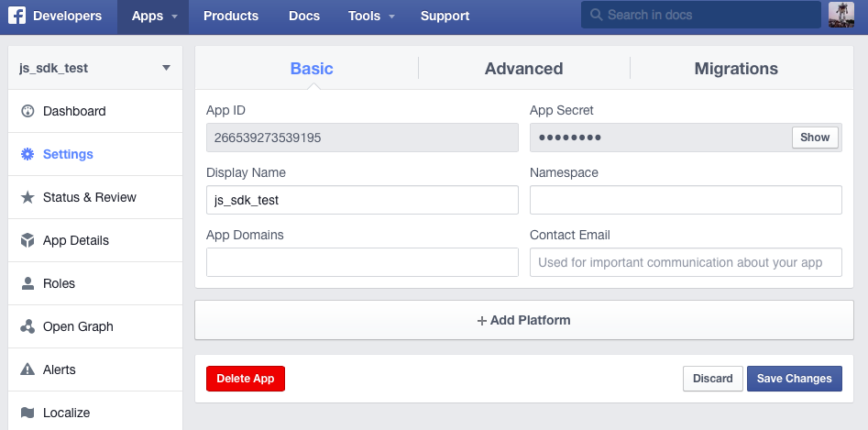This screenshot has height=430, width=868.
Task: Click the Developers home link
Action: click(x=67, y=17)
